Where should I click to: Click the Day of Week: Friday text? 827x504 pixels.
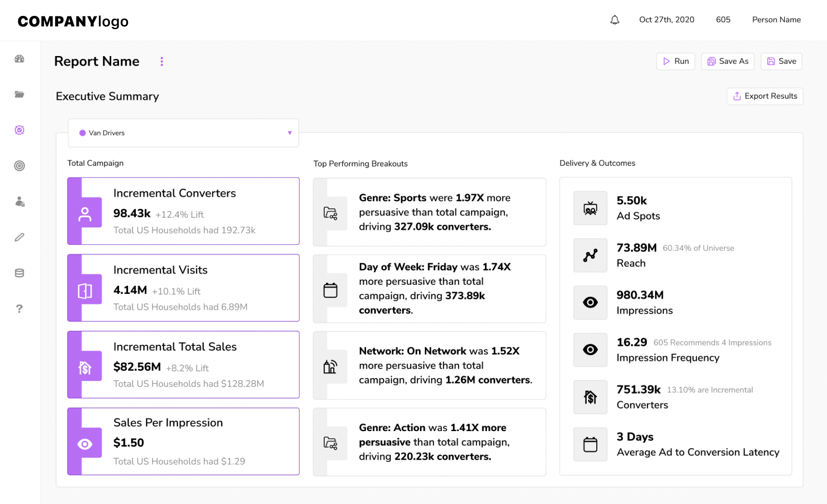434,288
